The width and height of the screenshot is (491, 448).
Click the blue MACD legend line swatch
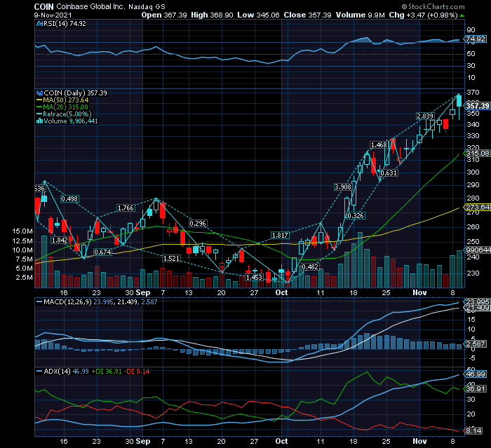39,301
